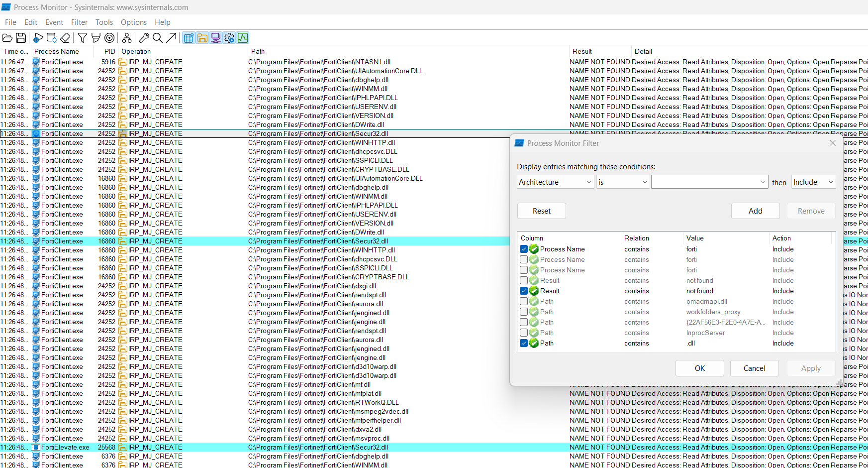Click the Include Process target icon
868x468 pixels.
pos(109,38)
